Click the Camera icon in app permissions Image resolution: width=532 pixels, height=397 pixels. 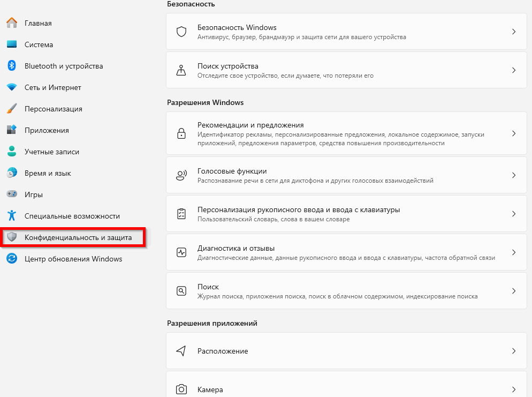[181, 389]
